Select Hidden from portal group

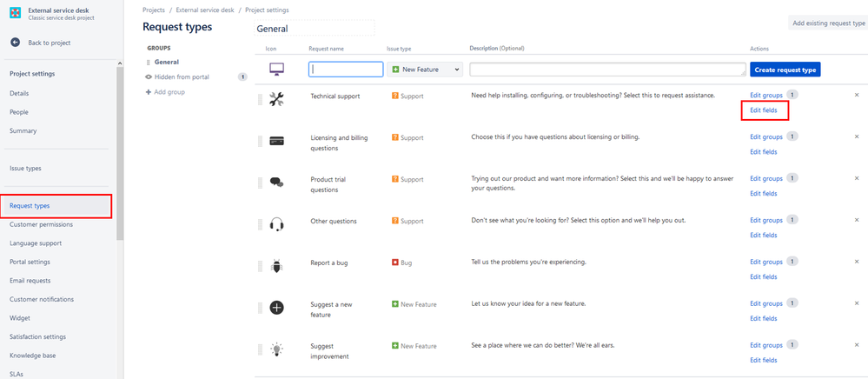(x=182, y=77)
